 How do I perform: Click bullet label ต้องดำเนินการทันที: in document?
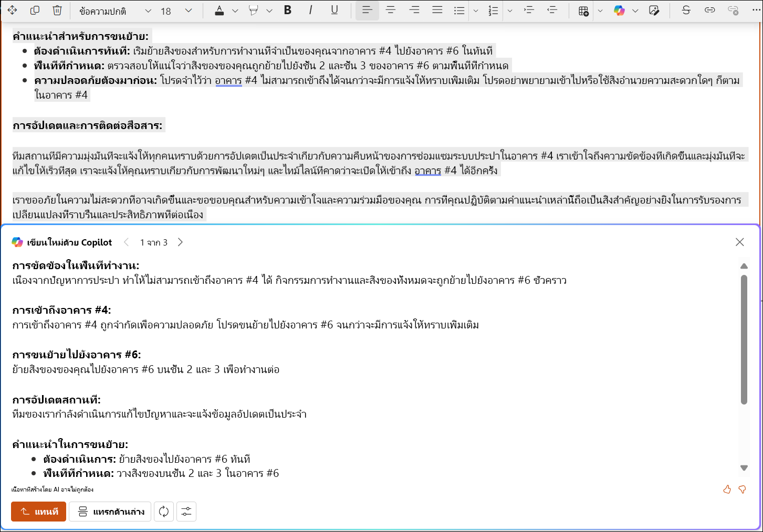click(x=82, y=51)
